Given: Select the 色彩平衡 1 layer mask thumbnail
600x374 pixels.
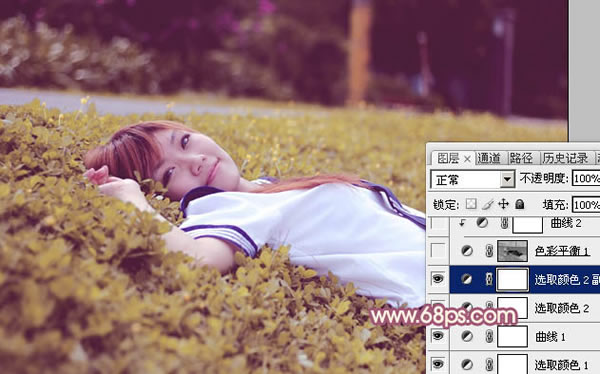Looking at the screenshot, I should pos(512,251).
